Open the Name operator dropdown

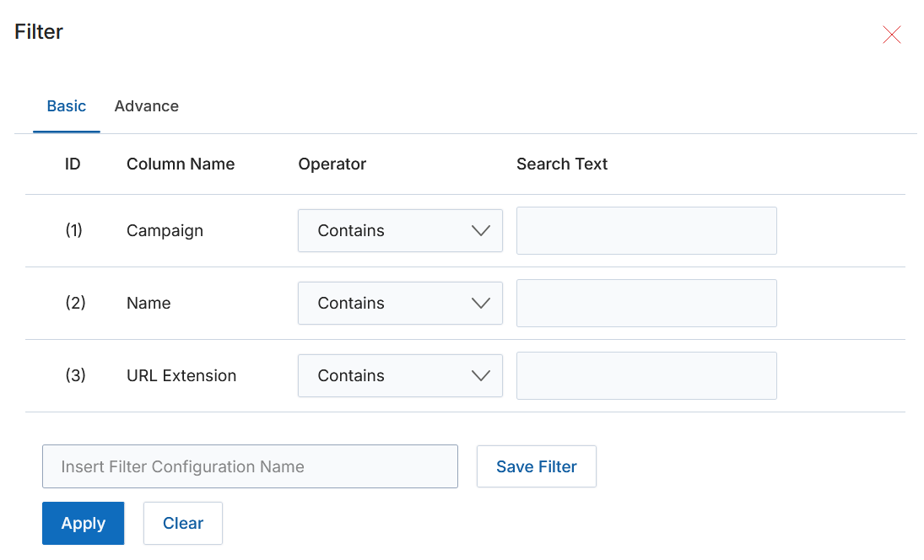coord(400,304)
